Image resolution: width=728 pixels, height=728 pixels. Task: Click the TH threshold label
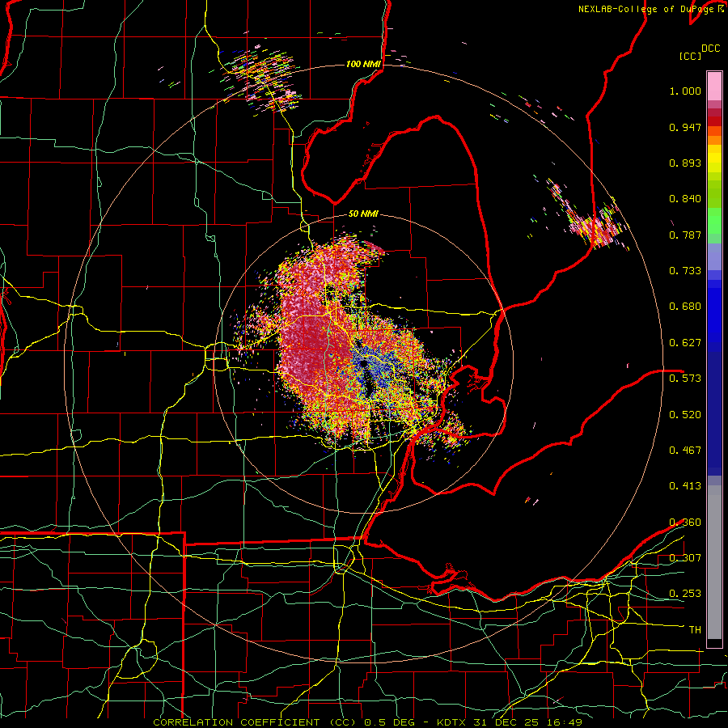[x=695, y=629]
